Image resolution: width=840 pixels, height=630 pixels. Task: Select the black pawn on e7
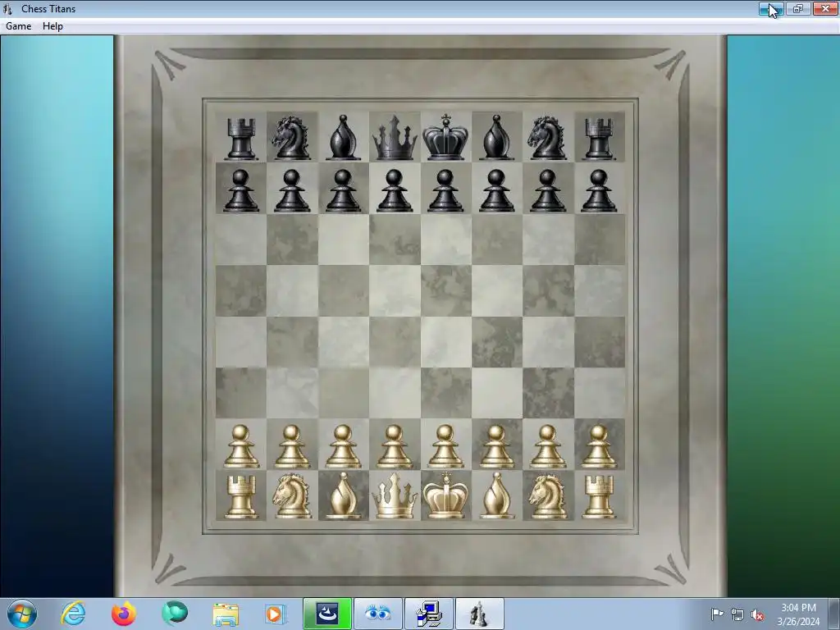445,190
